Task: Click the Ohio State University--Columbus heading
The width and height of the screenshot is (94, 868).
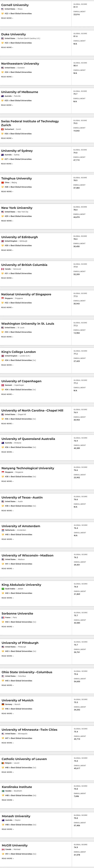Action: pyautogui.click(x=27, y=672)
